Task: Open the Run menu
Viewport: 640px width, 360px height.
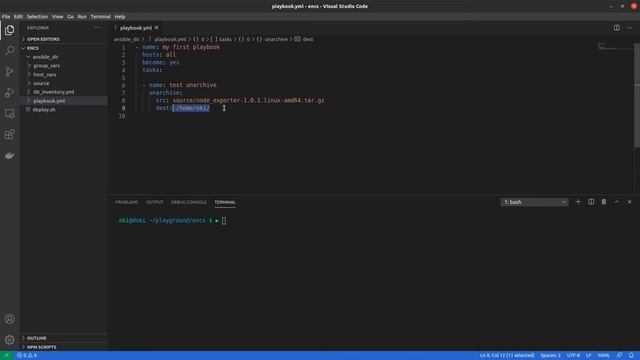Action: (x=82, y=17)
